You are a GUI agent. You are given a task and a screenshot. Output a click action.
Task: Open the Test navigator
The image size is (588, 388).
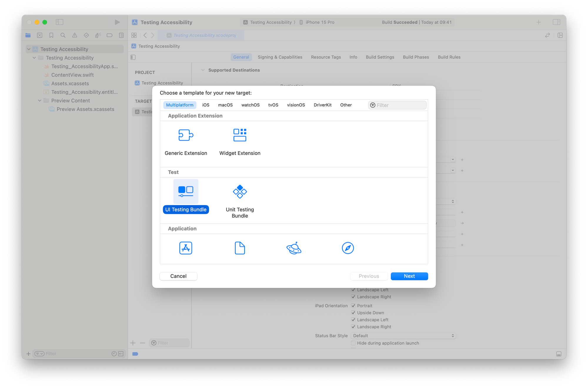pyautogui.click(x=86, y=35)
